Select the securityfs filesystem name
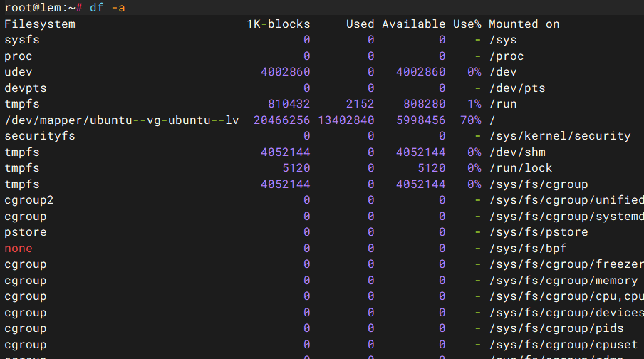The height and width of the screenshot is (359, 644). click(40, 136)
